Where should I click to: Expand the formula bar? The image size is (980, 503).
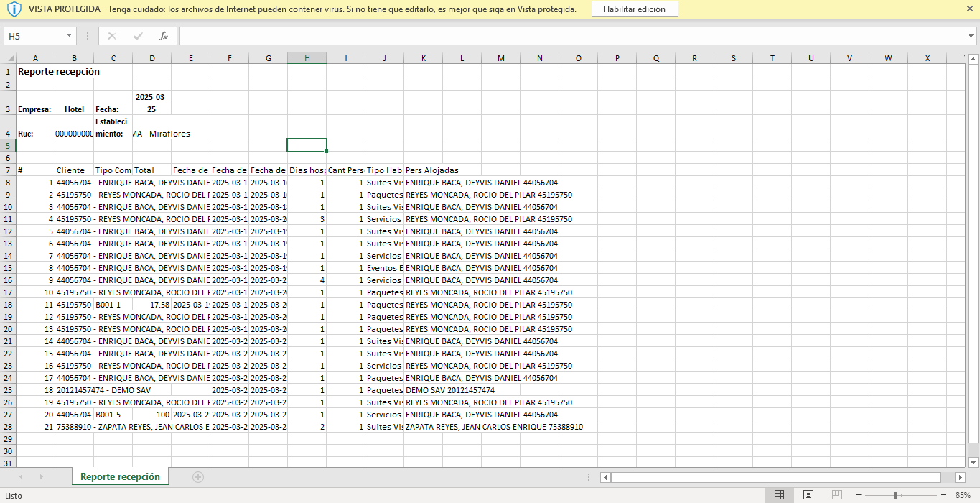point(971,36)
